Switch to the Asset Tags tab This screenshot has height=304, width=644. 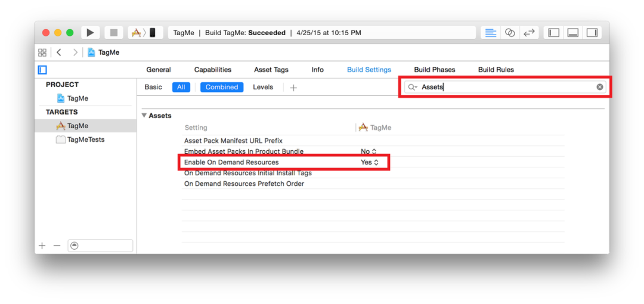pos(271,70)
